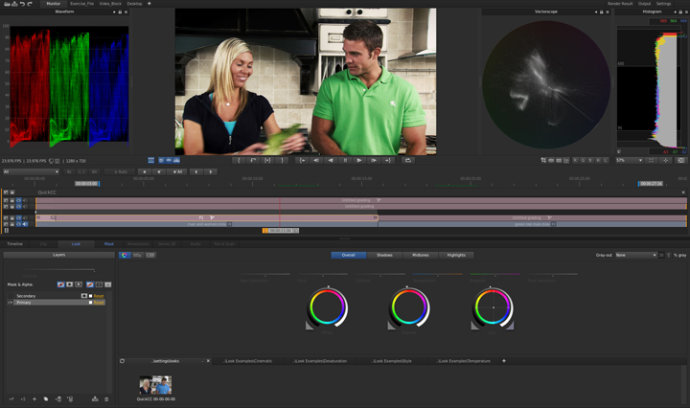Open the viewer zoom percentage dropdown

tap(628, 160)
